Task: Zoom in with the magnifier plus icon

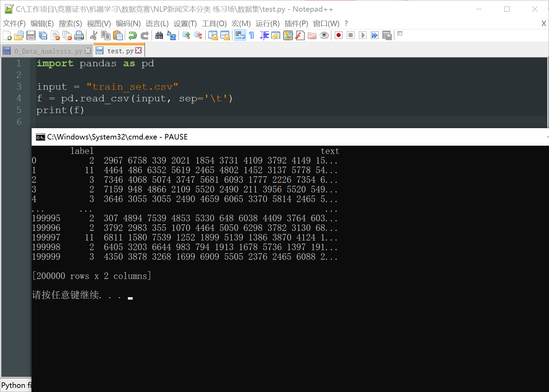Action: pyautogui.click(x=186, y=35)
